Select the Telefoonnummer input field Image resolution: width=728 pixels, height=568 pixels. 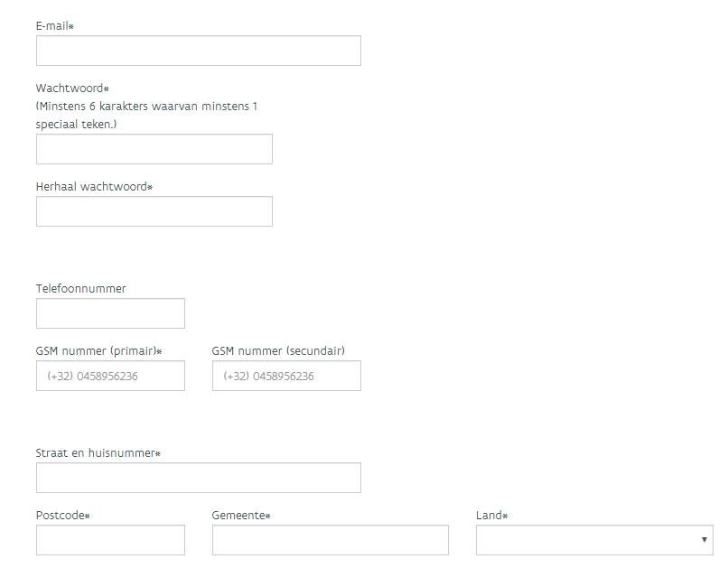(x=110, y=313)
